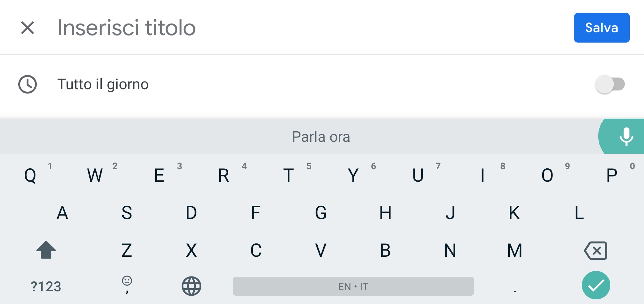Tap the P key on the top row
The height and width of the screenshot is (304, 644).
click(612, 175)
